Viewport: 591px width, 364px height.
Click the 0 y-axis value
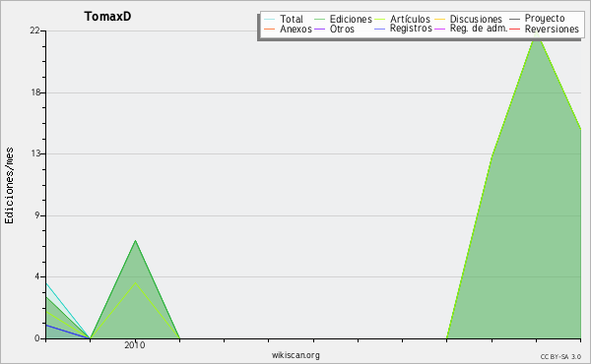37,338
